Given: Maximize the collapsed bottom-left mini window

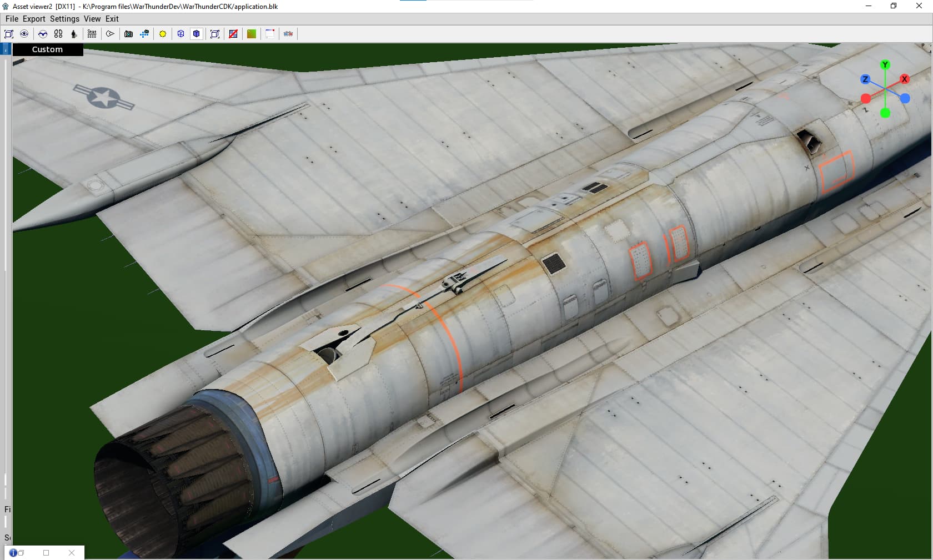Looking at the screenshot, I should tap(46, 553).
